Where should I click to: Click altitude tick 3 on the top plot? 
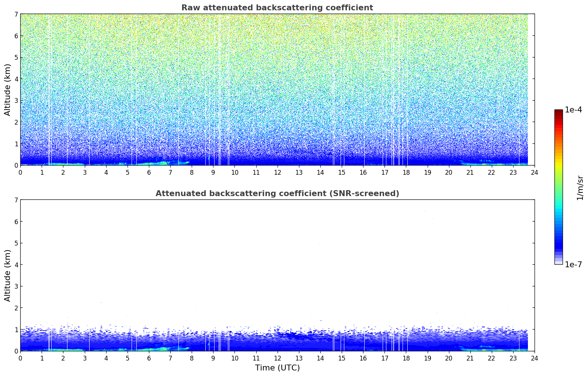[16, 101]
